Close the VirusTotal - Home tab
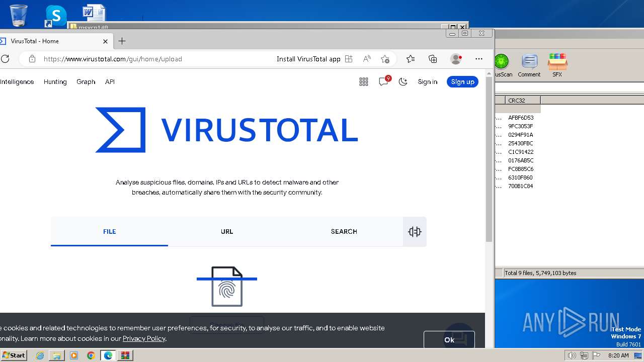644x362 pixels. pos(105,41)
